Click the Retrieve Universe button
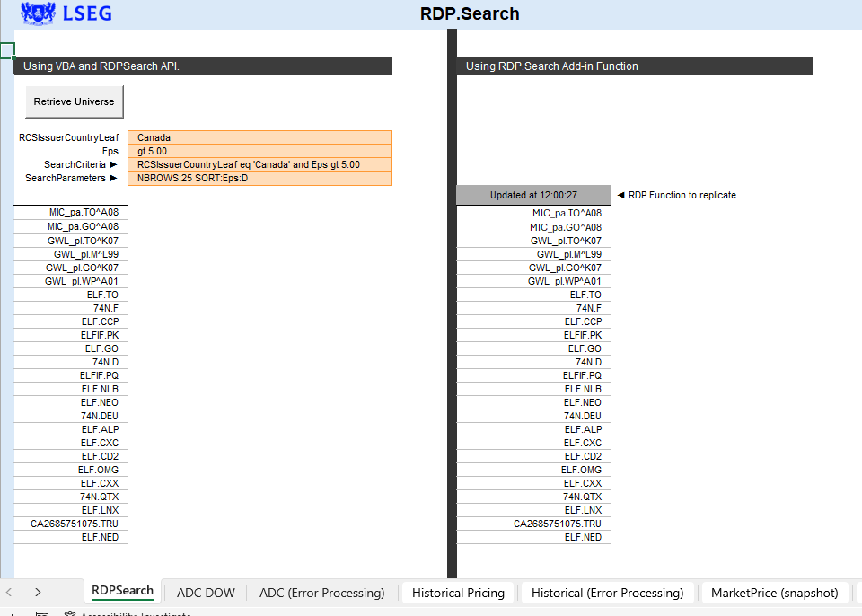Screen dimensions: 862x616 coord(75,101)
